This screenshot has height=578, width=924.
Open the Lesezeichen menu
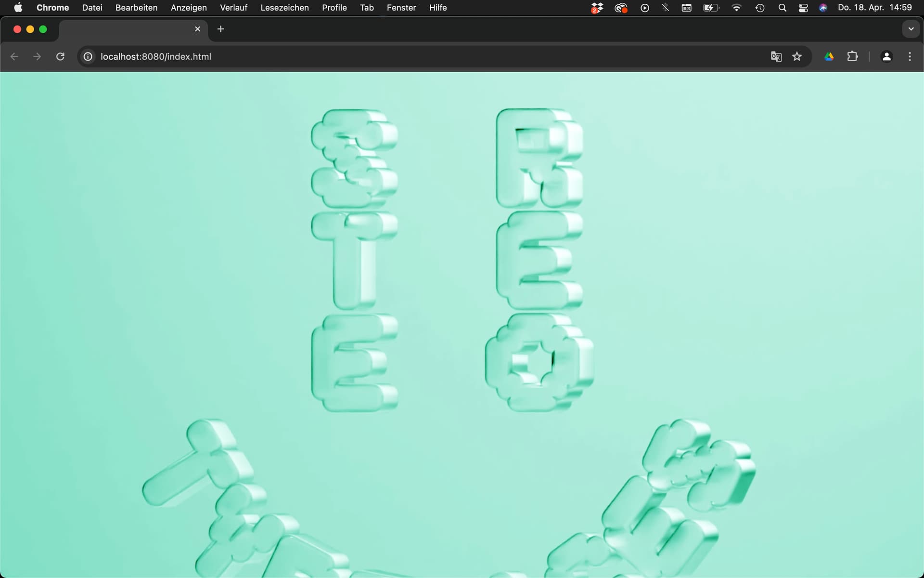[284, 8]
